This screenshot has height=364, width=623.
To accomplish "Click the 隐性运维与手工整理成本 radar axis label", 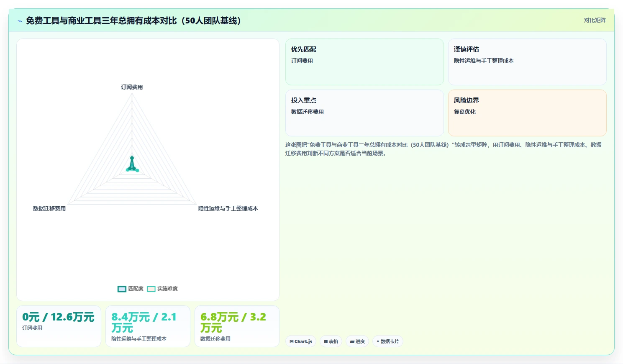I will click(x=228, y=208).
